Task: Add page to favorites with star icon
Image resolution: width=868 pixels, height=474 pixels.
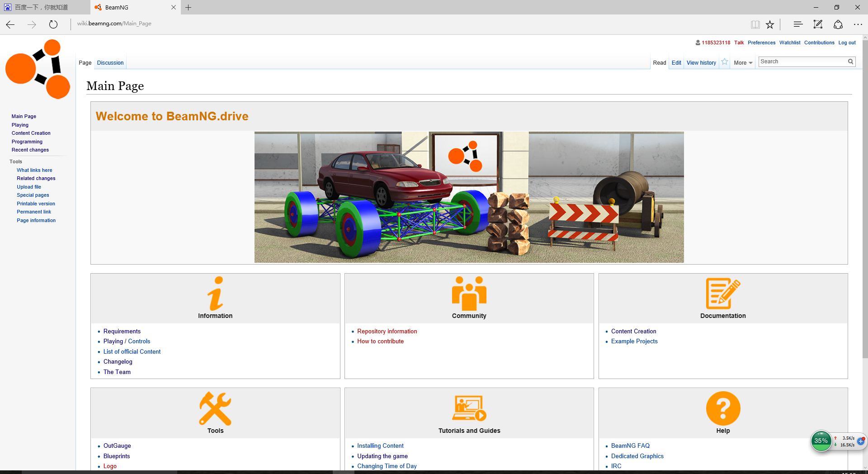Action: 770,24
